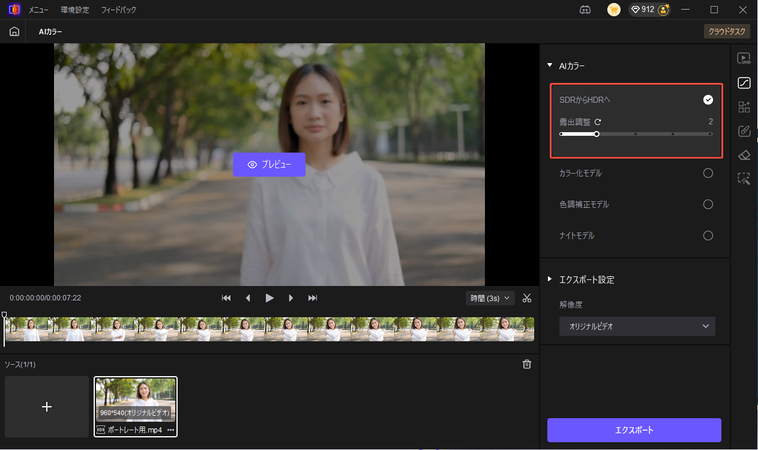The height and width of the screenshot is (450, 758).
Task: Select the AI color curve sidebar icon
Action: [x=743, y=83]
